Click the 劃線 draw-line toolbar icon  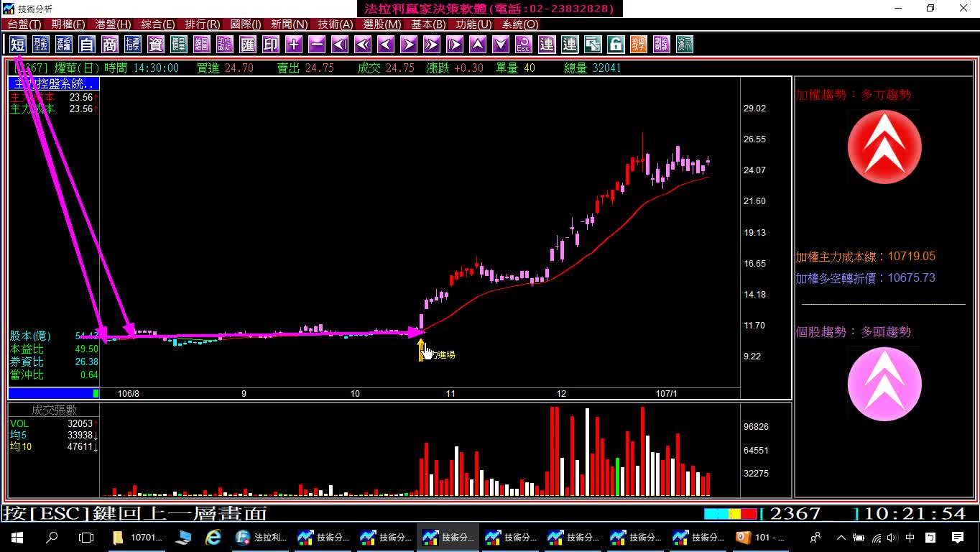pos(662,45)
